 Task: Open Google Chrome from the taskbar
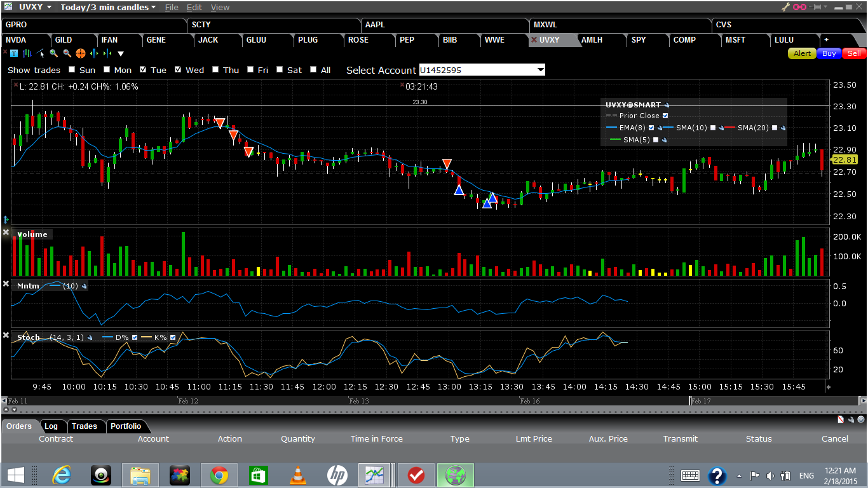click(x=219, y=475)
